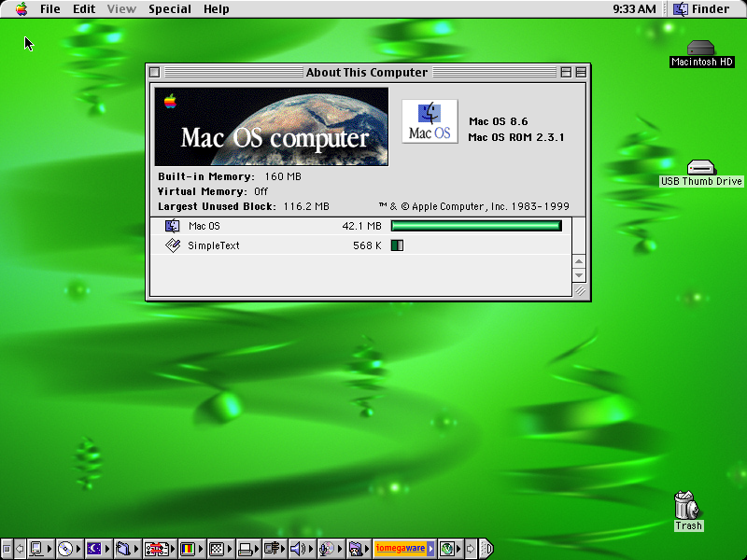Click the Web Sharing folder icon
Viewport: 747px width, 560px height.
tap(356, 549)
